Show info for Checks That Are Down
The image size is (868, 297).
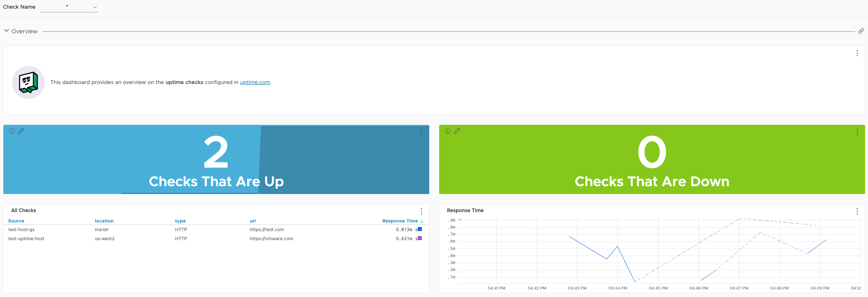point(448,131)
